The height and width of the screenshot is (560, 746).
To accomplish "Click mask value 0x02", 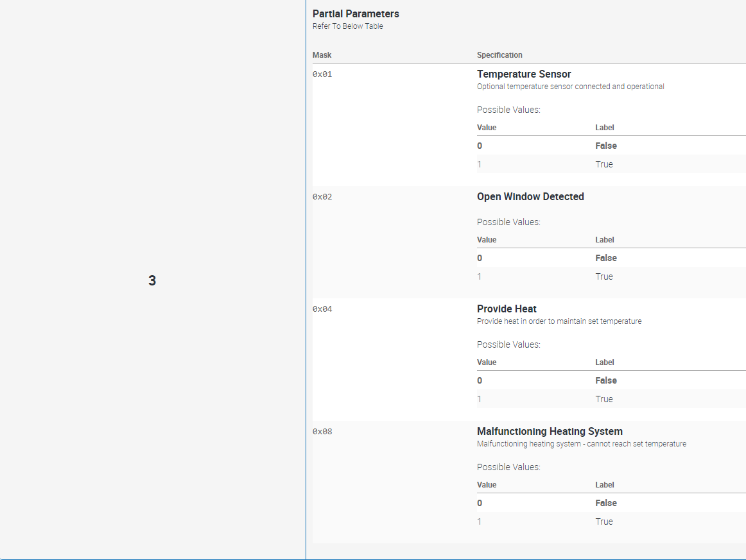I will pos(322,197).
